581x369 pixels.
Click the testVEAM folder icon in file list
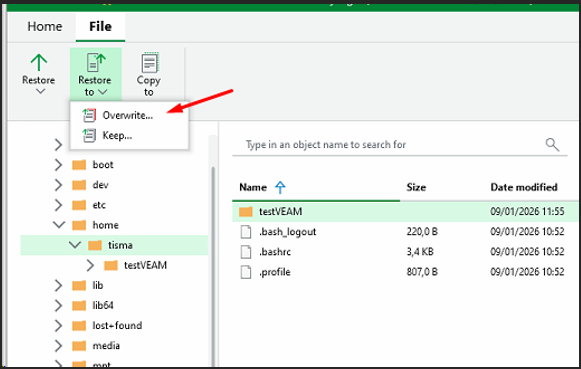[x=245, y=212]
